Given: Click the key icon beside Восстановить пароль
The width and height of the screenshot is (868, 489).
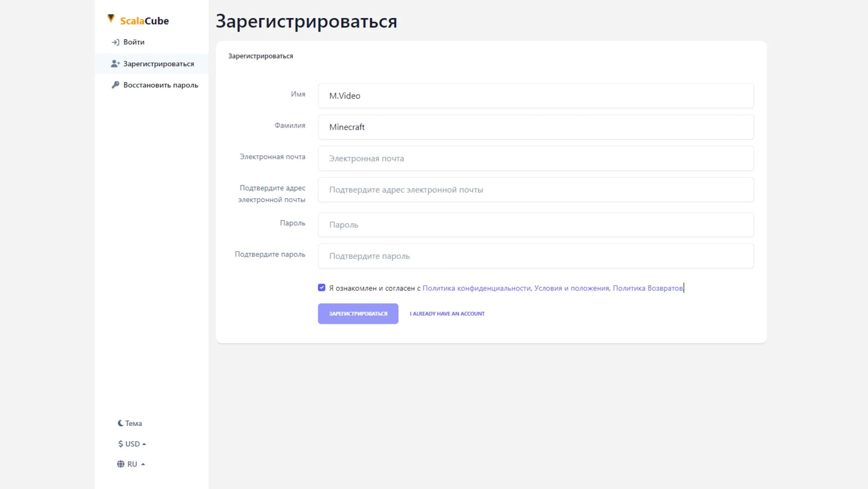Looking at the screenshot, I should [x=115, y=85].
